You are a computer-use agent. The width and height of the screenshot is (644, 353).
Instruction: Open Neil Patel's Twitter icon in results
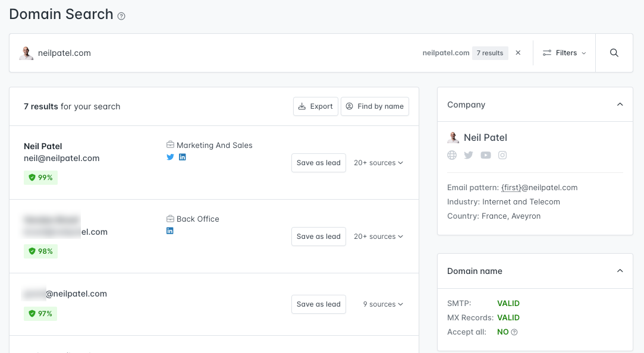(x=170, y=157)
